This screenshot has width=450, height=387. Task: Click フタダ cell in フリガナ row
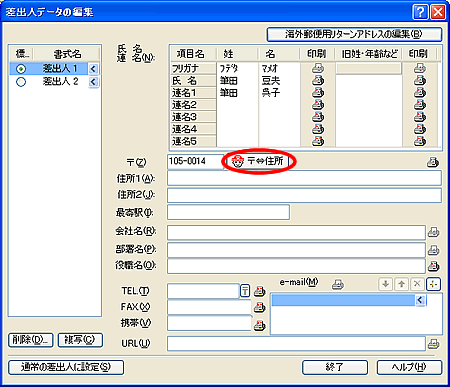[237, 68]
